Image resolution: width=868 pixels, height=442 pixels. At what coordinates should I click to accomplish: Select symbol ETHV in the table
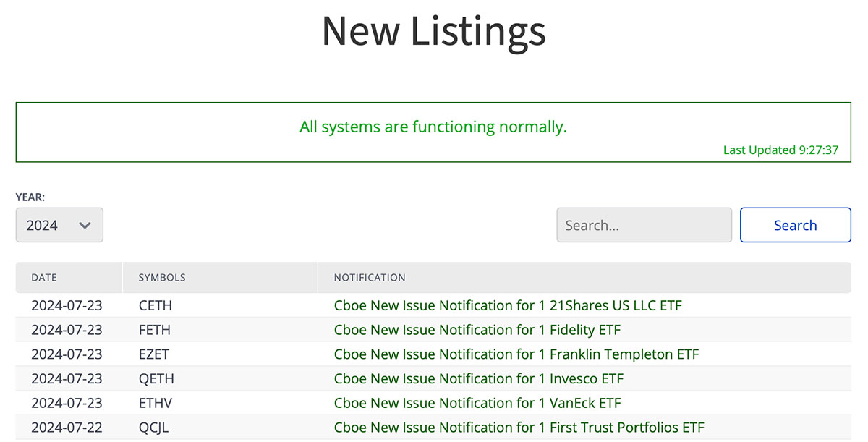pos(156,403)
